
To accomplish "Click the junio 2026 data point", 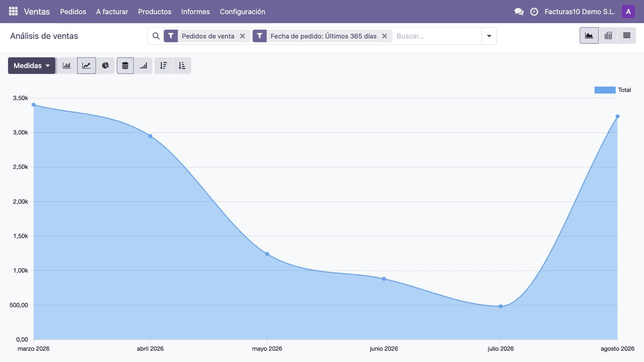I will 384,279.
